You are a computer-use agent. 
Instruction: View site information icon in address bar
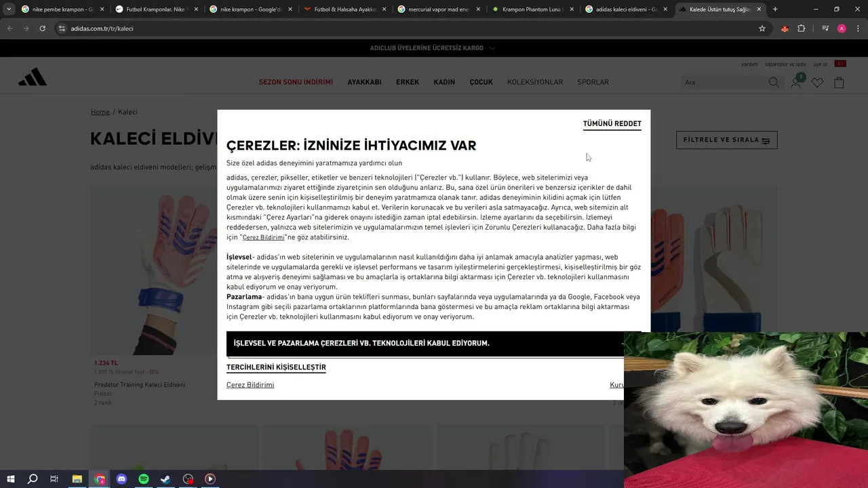coord(62,28)
